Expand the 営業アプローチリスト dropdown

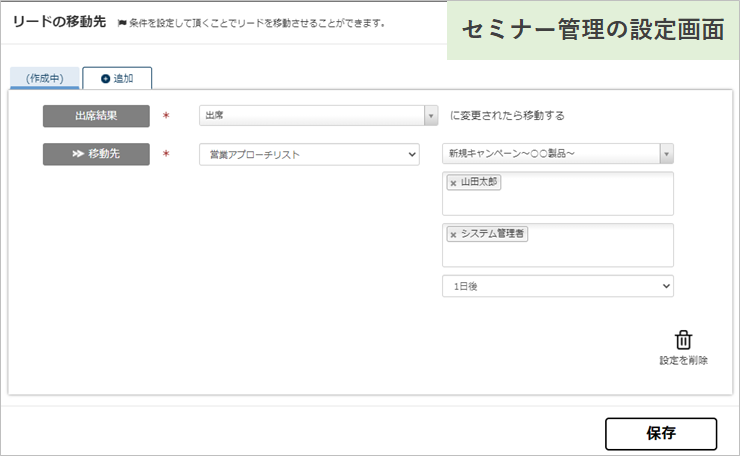(x=309, y=154)
